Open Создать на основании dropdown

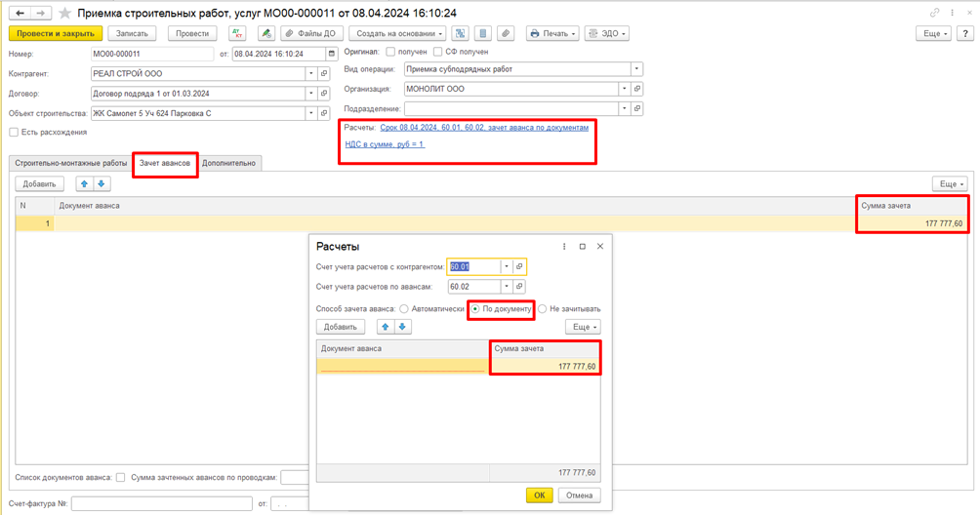point(398,33)
